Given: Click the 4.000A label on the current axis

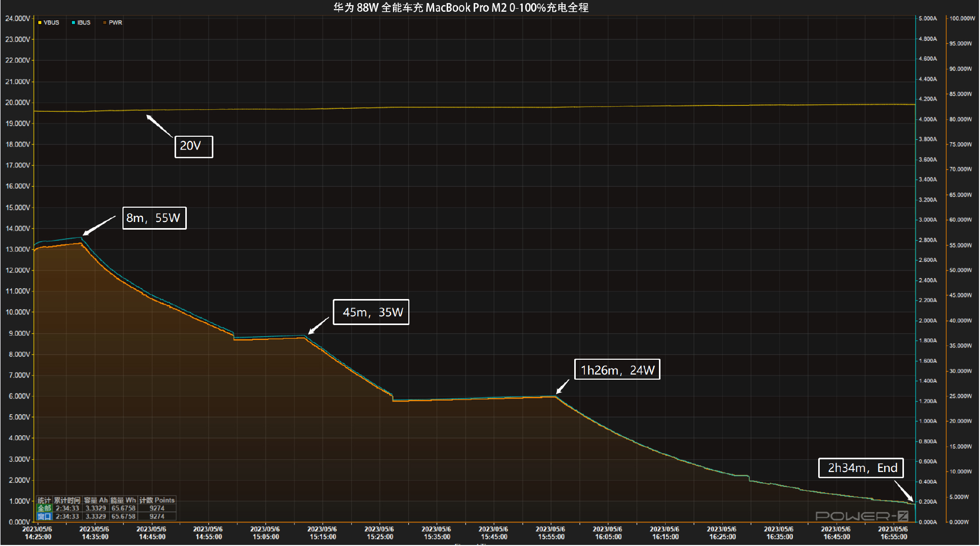Looking at the screenshot, I should click(928, 119).
